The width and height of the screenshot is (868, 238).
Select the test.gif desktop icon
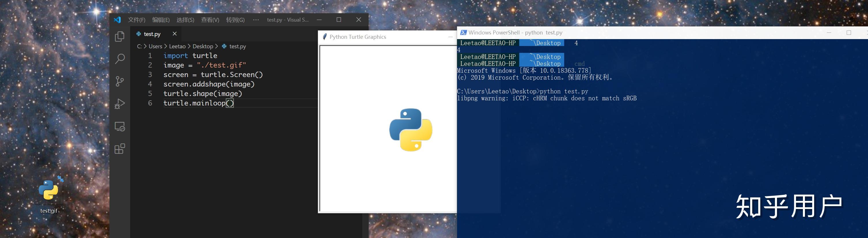click(49, 194)
